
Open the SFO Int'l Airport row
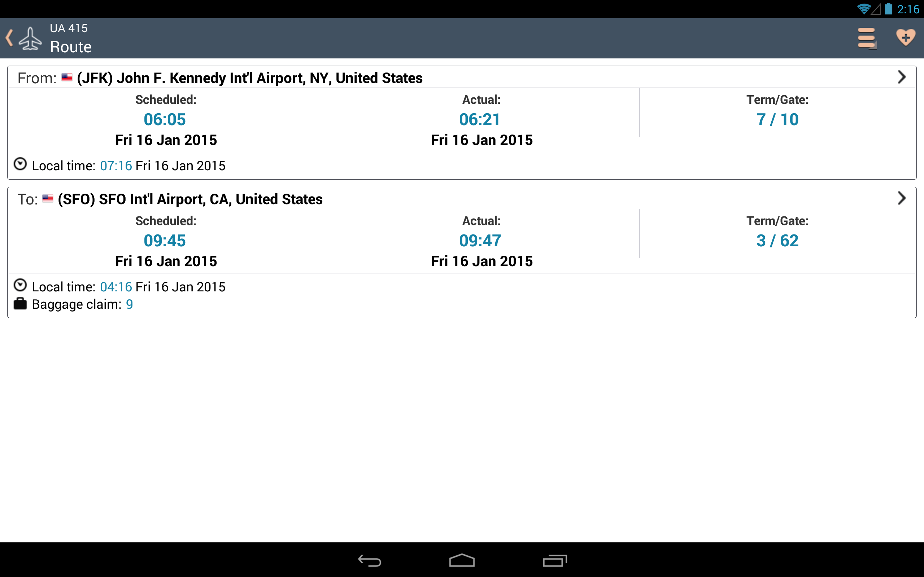[190, 199]
